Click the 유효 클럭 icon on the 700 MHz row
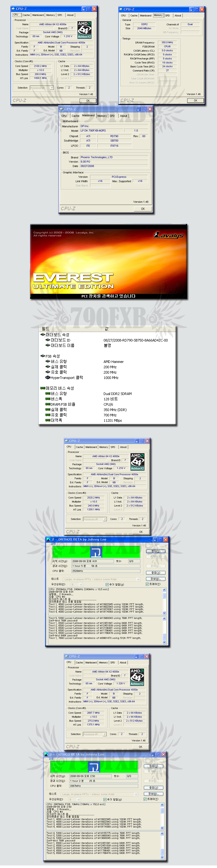Viewport: 217px width, 868px height. [48, 415]
